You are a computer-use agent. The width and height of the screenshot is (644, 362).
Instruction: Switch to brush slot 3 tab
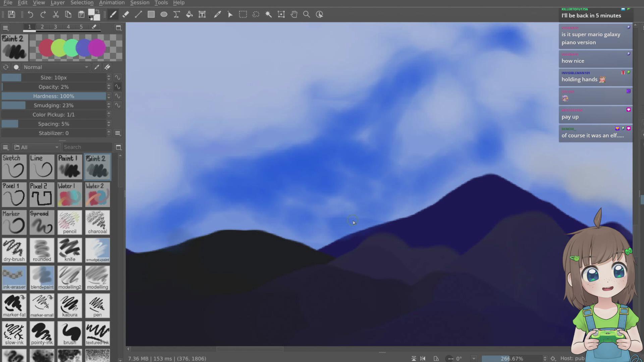click(55, 27)
